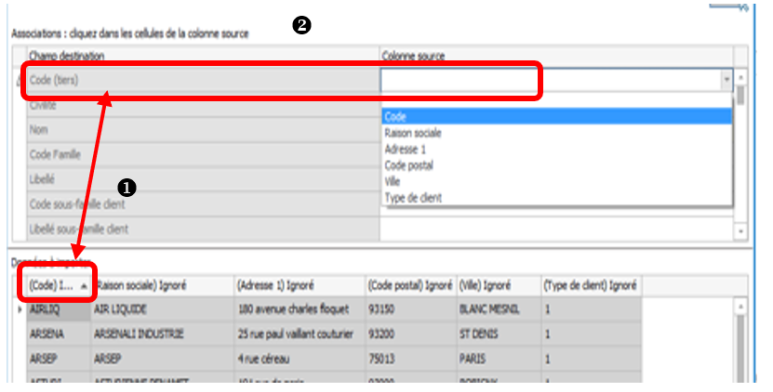Click the '(Type de client) Ignoré' column header

[591, 285]
